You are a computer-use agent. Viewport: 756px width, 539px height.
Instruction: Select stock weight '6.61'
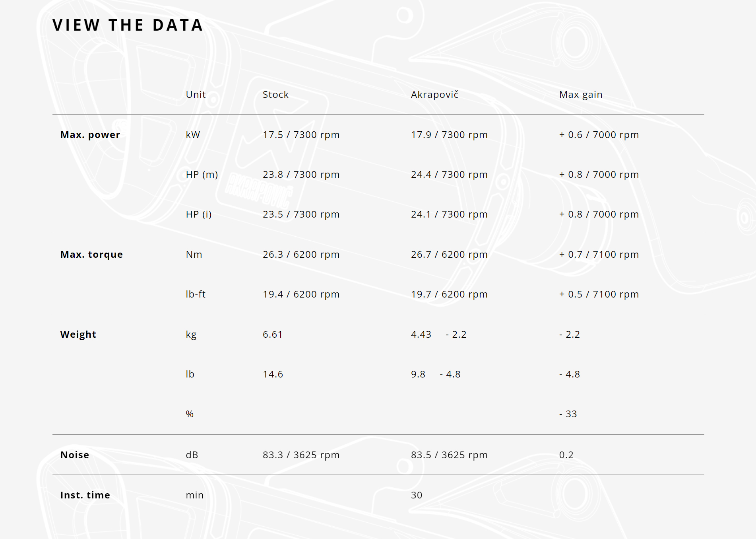pyautogui.click(x=273, y=335)
